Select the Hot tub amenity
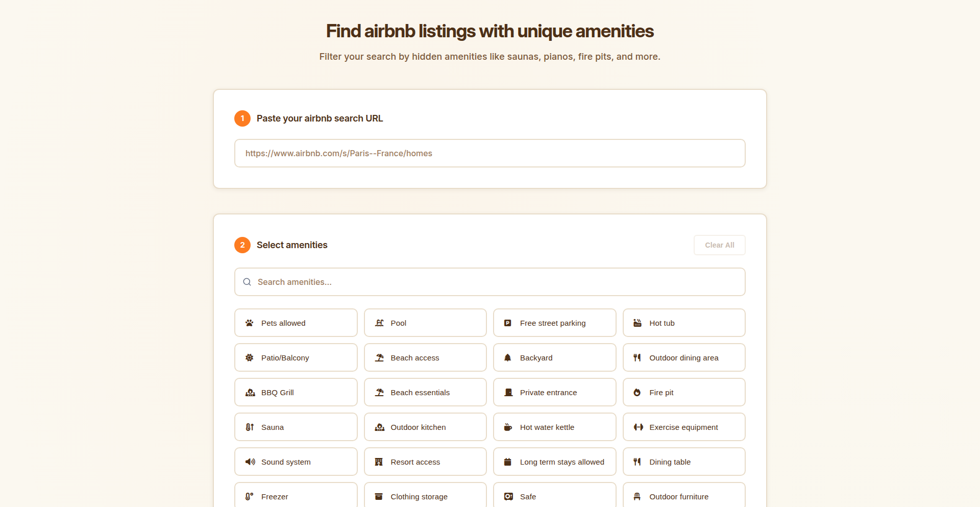Viewport: 980px width, 507px height. tap(684, 323)
